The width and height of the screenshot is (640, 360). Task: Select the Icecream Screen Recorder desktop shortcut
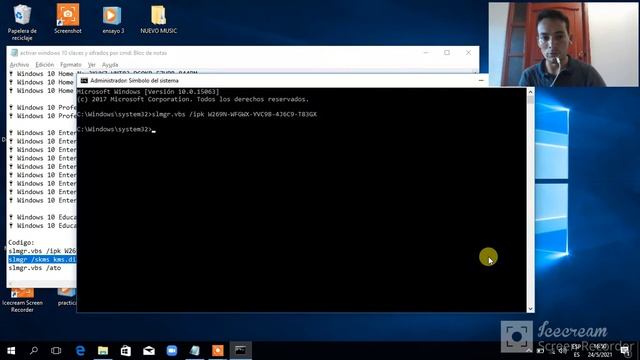[22, 300]
